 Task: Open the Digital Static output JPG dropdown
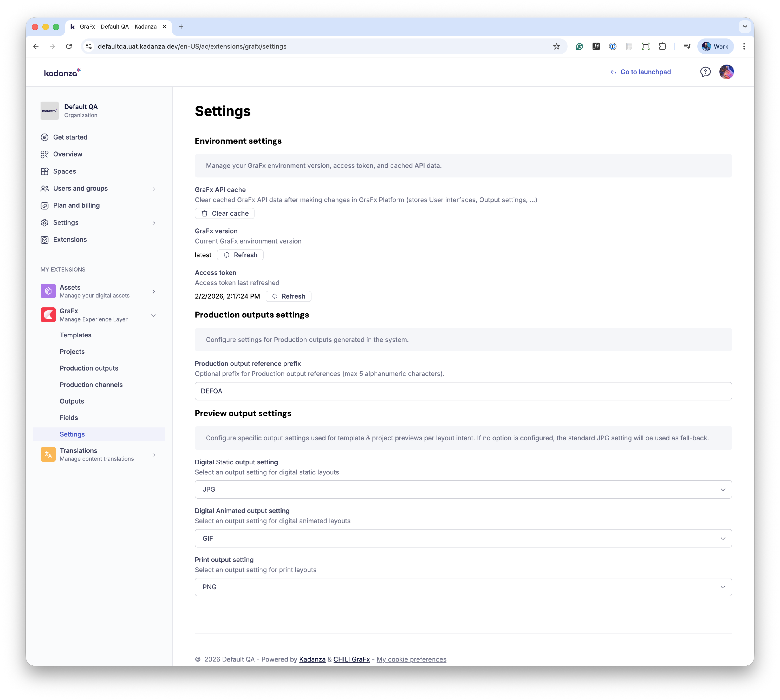[463, 489]
